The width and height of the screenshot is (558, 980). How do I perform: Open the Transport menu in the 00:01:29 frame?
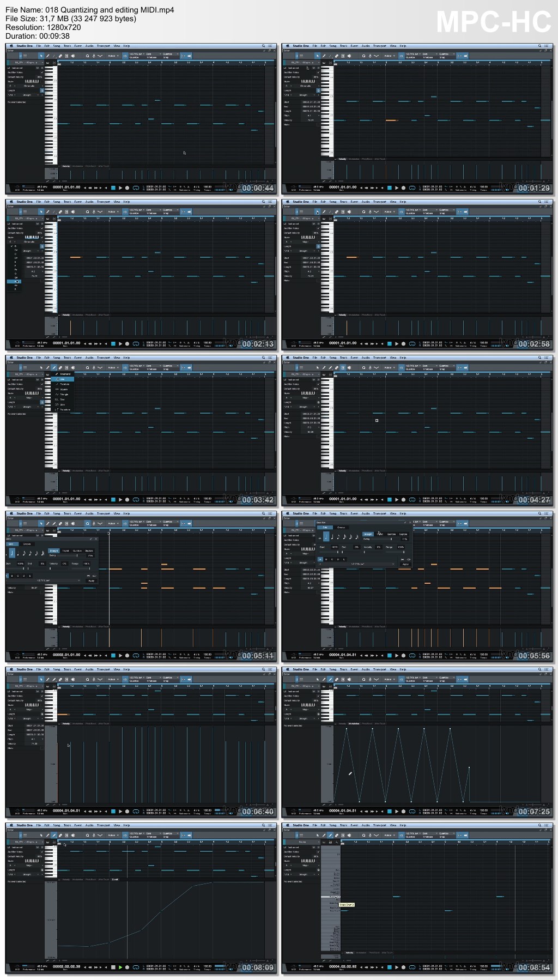tap(380, 46)
